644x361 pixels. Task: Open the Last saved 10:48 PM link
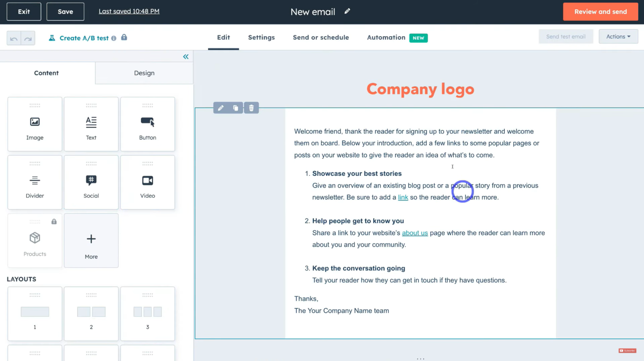129,11
